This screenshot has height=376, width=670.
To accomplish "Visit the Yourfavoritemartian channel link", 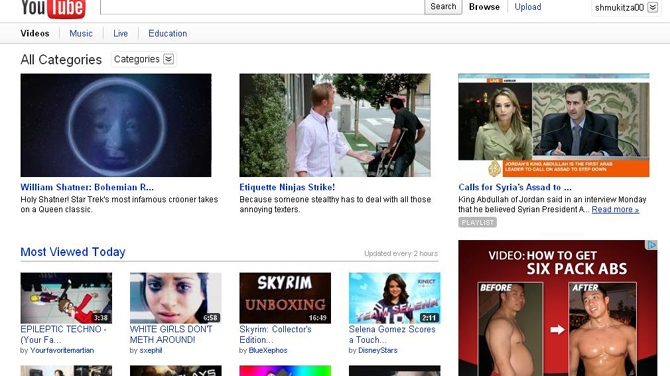I will pos(62,350).
